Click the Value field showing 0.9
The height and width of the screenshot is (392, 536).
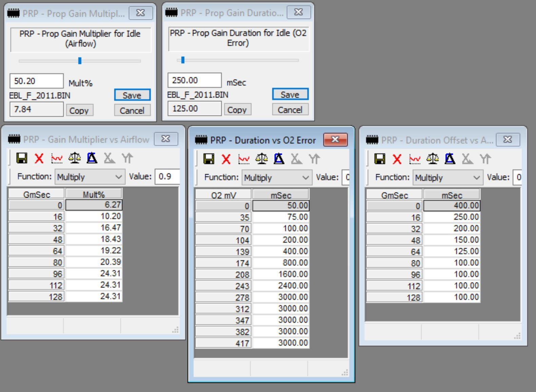pos(167,177)
